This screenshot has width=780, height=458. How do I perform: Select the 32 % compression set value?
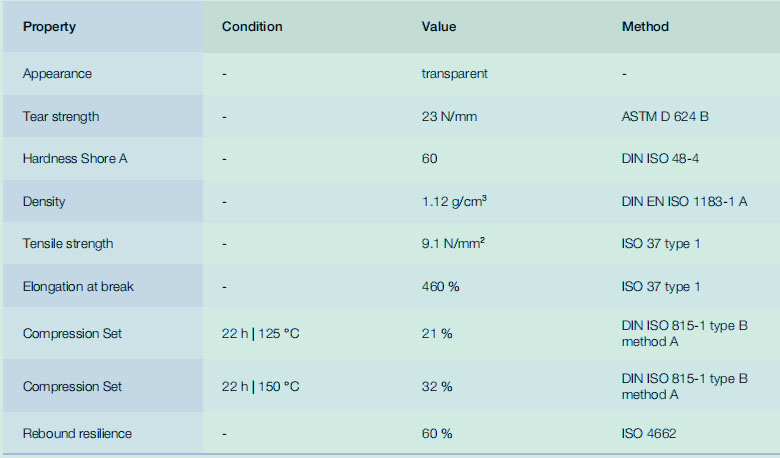pyautogui.click(x=437, y=387)
